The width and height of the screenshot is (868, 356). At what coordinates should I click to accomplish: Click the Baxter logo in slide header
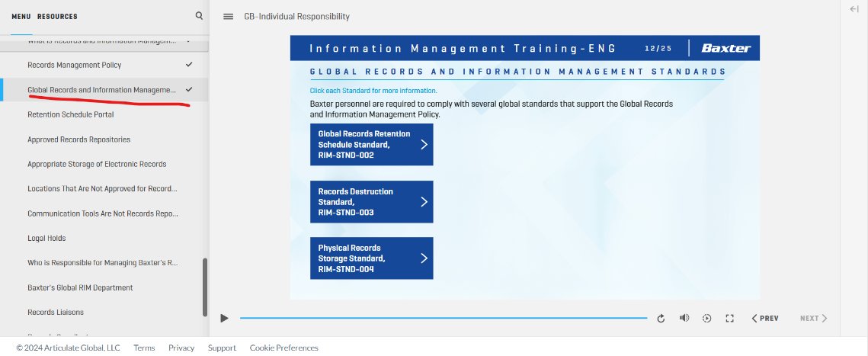click(725, 48)
